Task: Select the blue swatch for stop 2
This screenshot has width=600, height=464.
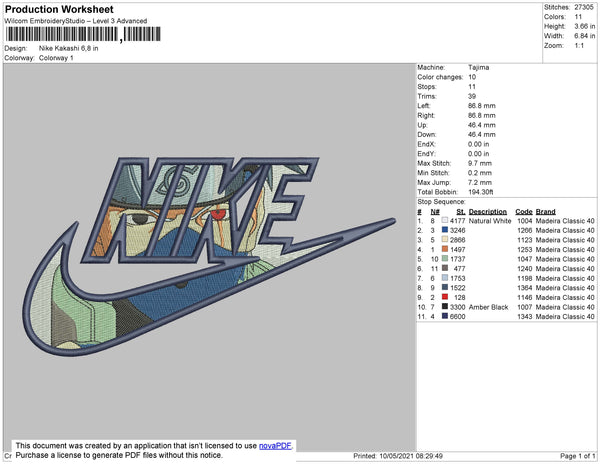Action: [445, 230]
